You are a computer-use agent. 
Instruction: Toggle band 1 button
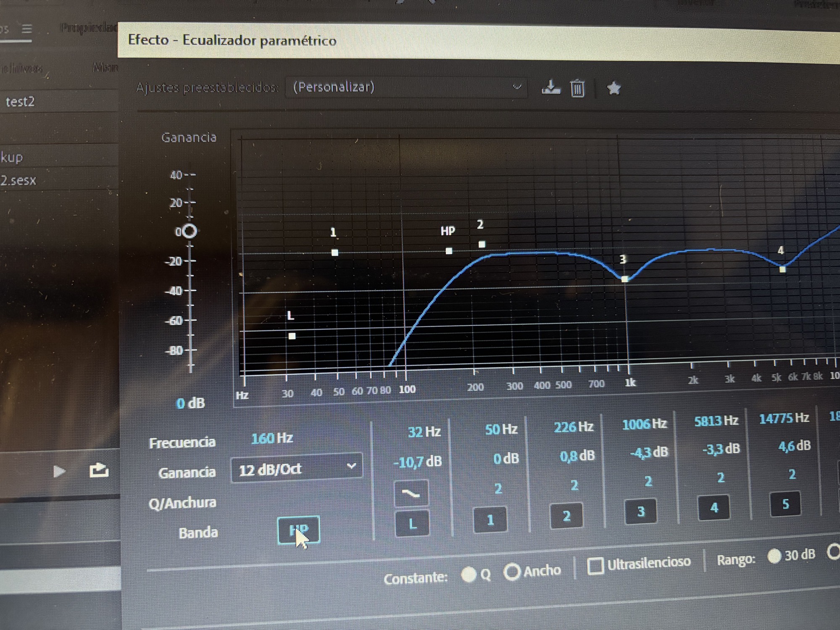[490, 520]
